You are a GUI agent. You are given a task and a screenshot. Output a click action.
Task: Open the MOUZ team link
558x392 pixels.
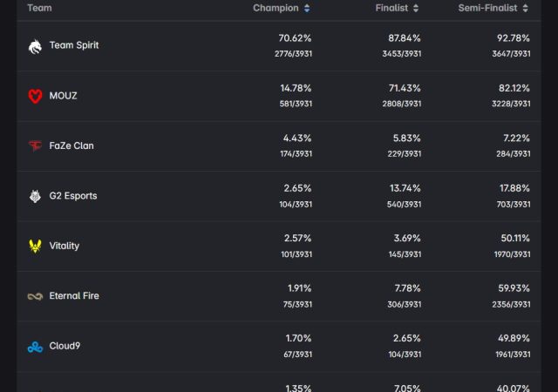point(63,96)
